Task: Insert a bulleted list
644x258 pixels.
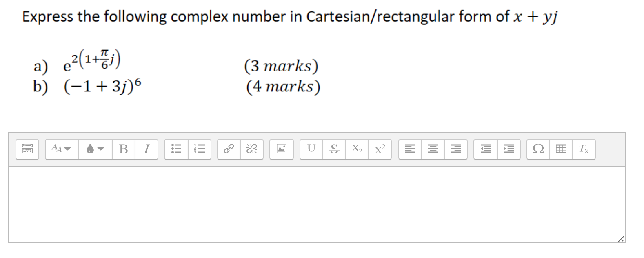Action: click(176, 149)
